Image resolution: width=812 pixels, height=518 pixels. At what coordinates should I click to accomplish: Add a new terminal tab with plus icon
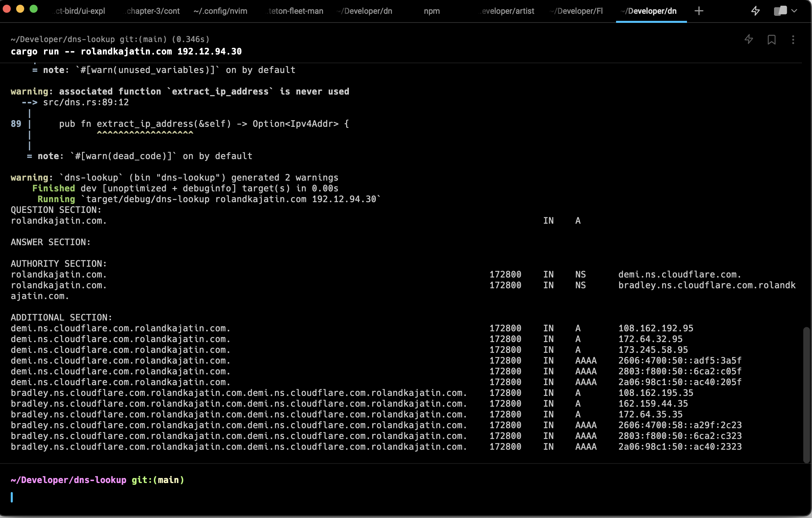699,11
